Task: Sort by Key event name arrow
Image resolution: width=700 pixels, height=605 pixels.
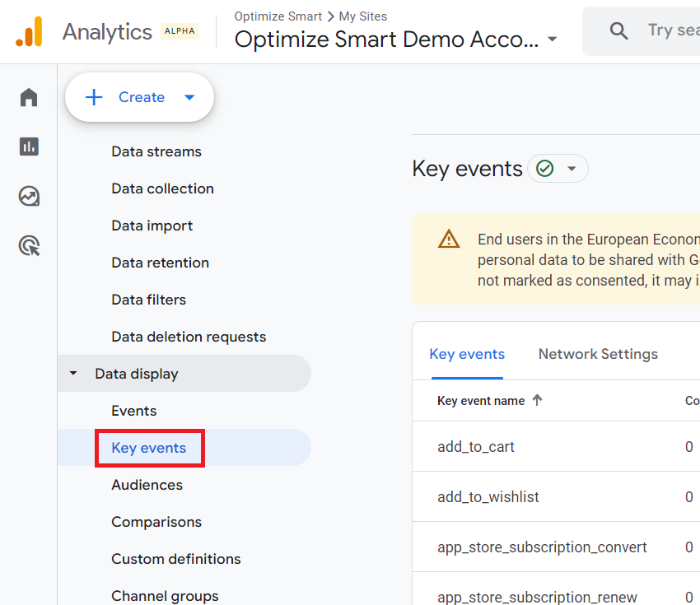Action: (537, 400)
